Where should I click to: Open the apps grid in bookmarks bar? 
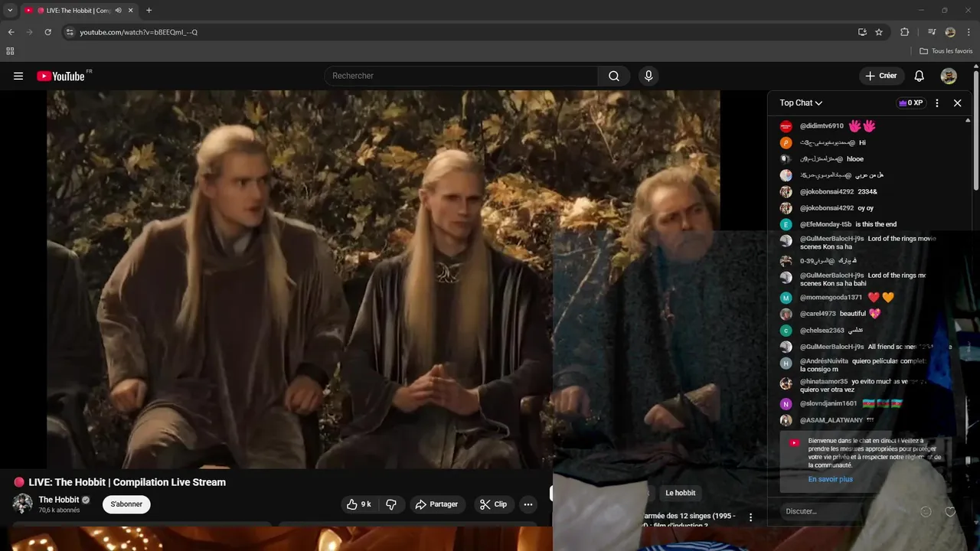pos(10,51)
